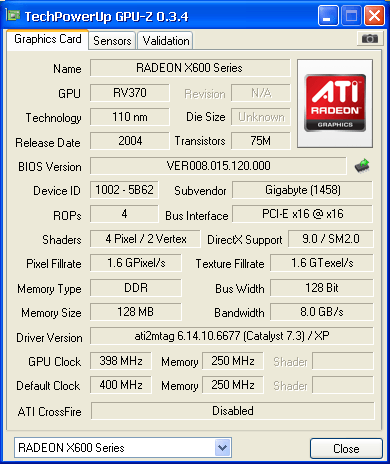Click the Memory Type label
Screen dimensions: 390x464
(49, 289)
